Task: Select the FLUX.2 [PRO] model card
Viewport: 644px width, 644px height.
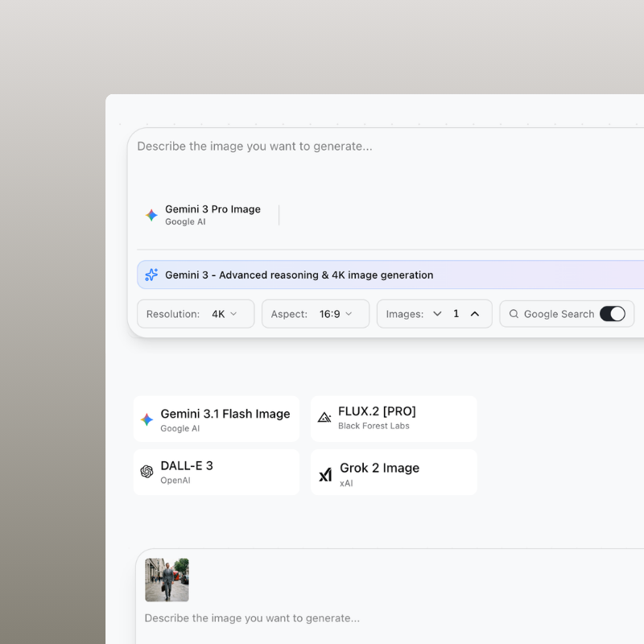Action: coord(394,419)
